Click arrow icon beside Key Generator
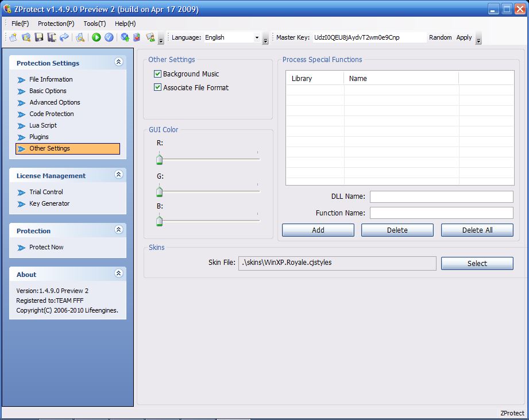Image resolution: width=529 pixels, height=420 pixels. point(21,204)
